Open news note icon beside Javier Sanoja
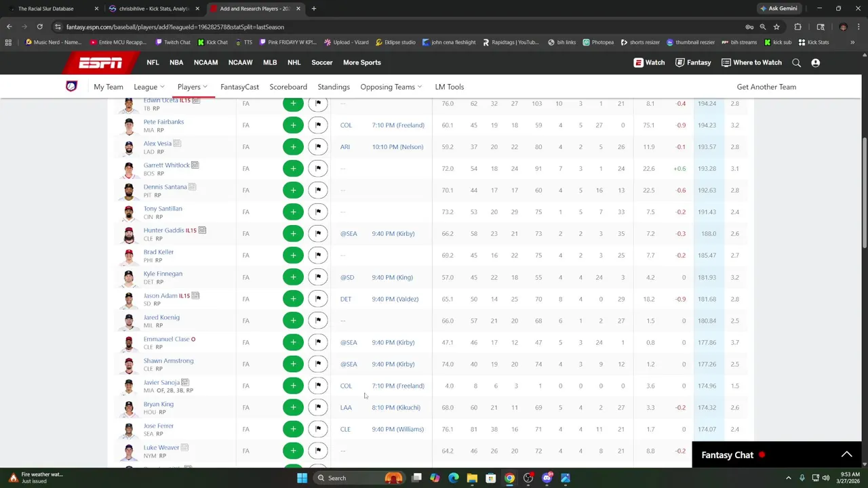This screenshot has height=488, width=868. (184, 382)
